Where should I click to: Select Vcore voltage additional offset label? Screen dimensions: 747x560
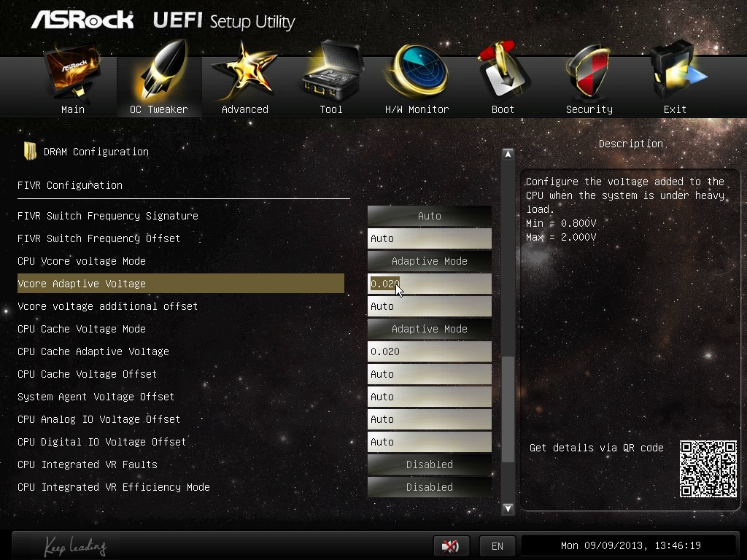coord(107,306)
